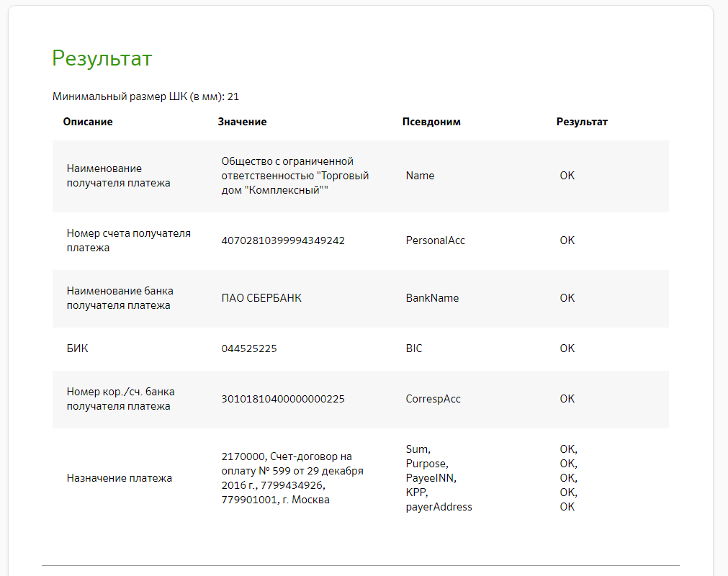The height and width of the screenshot is (576, 728).
Task: Select 'Наименование банка получателя платежа' description
Action: [120, 298]
